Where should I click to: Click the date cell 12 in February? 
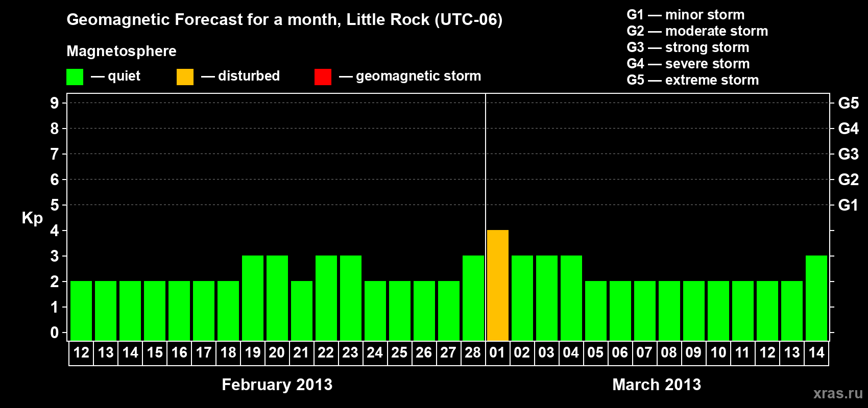coord(81,353)
